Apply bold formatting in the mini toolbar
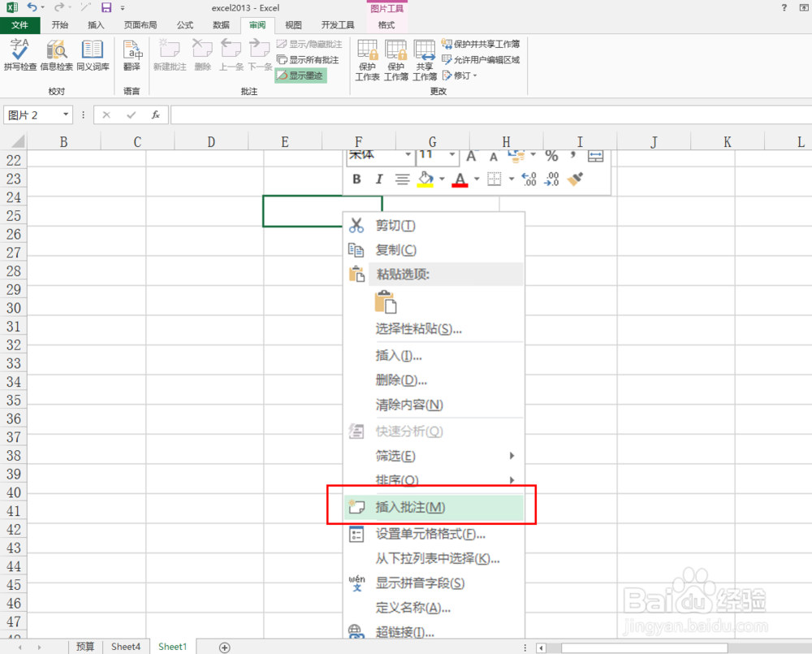The width and height of the screenshot is (812, 654). (356, 179)
